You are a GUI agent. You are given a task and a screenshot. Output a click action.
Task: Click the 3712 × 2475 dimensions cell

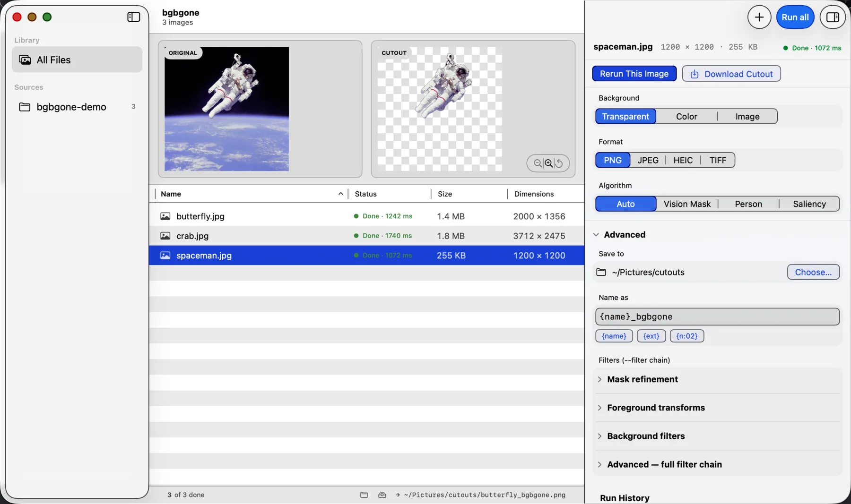pos(539,236)
